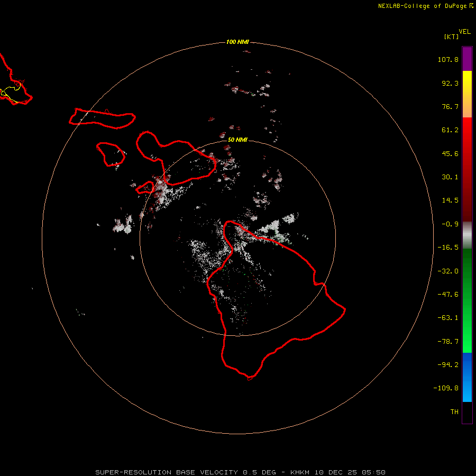Click the 14.5 velocity scale value
Viewport: 476px width, 476px height.
(x=450, y=200)
